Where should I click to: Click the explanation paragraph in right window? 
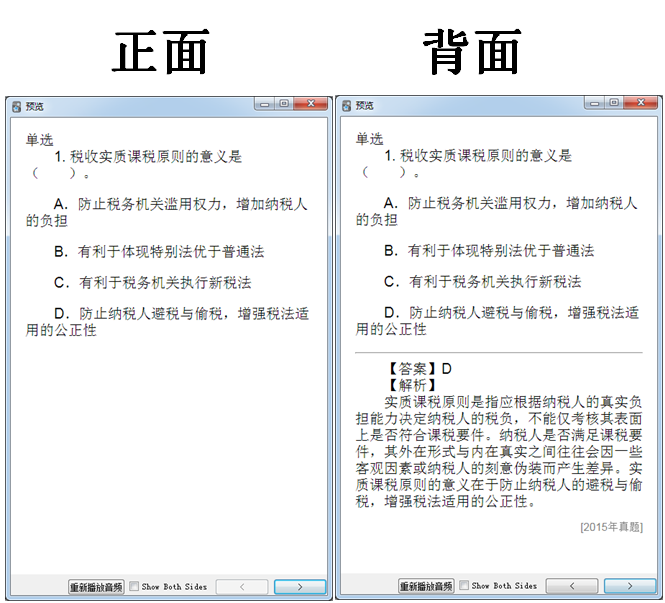tap(499, 452)
